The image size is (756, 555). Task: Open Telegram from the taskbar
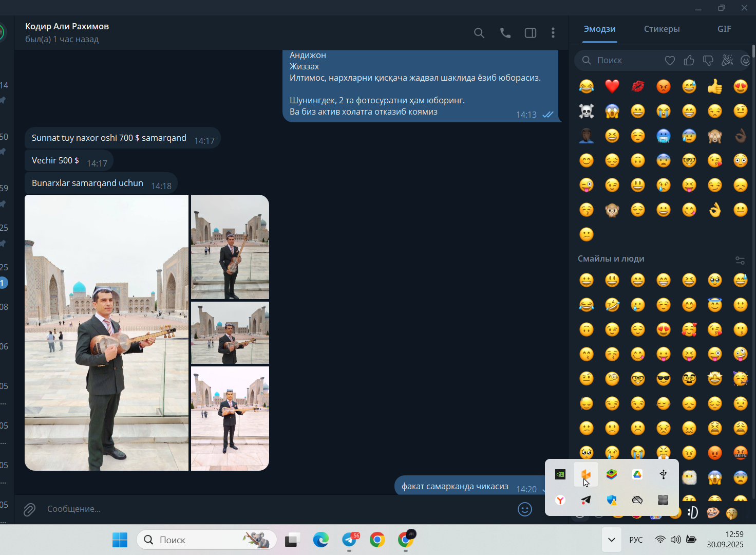point(350,539)
